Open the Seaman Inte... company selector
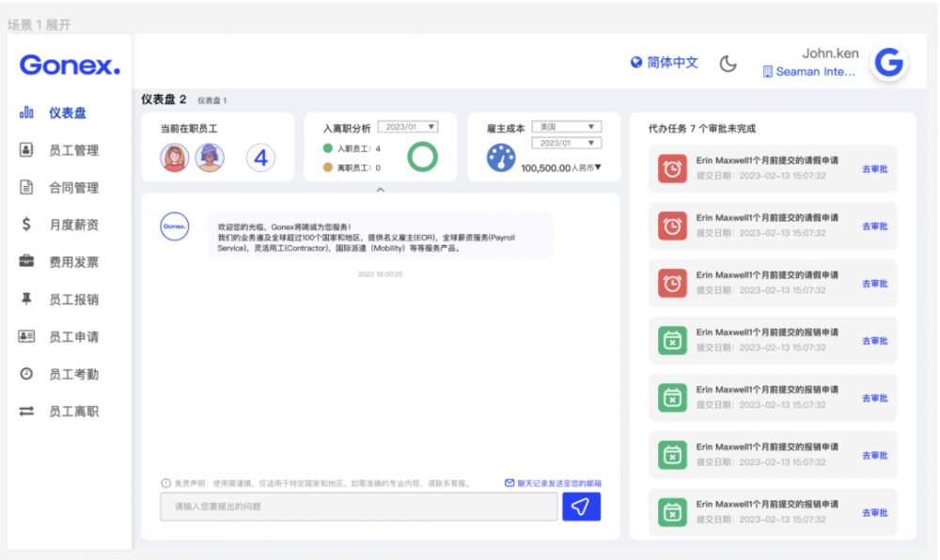This screenshot has width=940, height=560. point(808,71)
